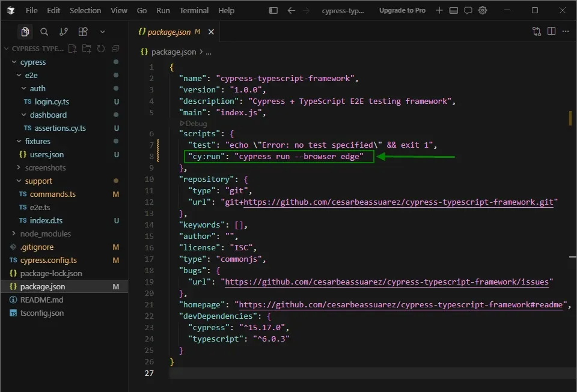Split the editor to the right

551,32
